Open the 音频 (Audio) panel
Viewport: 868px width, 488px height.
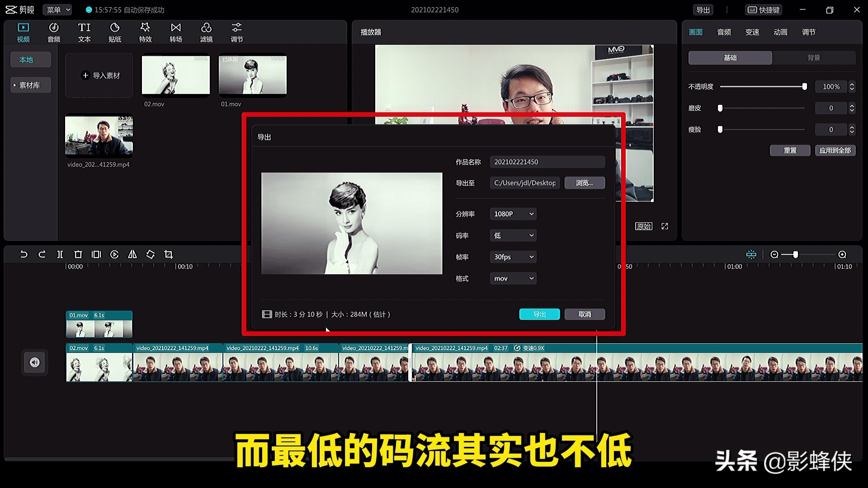click(x=53, y=32)
